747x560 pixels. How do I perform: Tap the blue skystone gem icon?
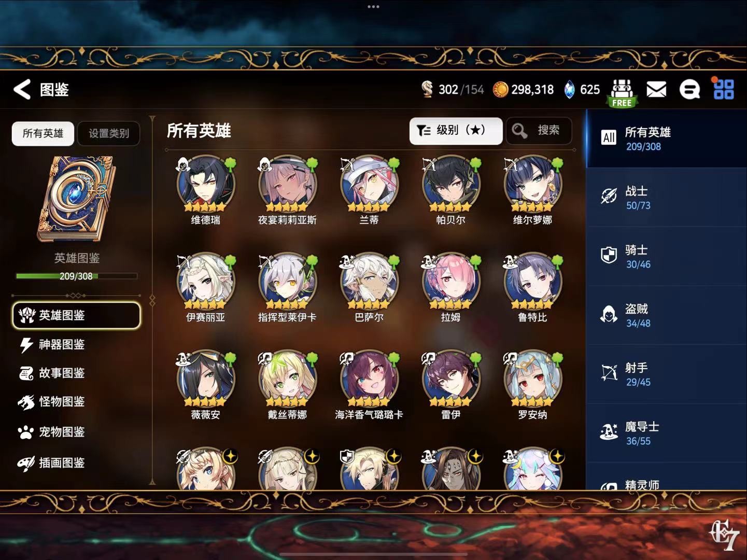(x=569, y=90)
